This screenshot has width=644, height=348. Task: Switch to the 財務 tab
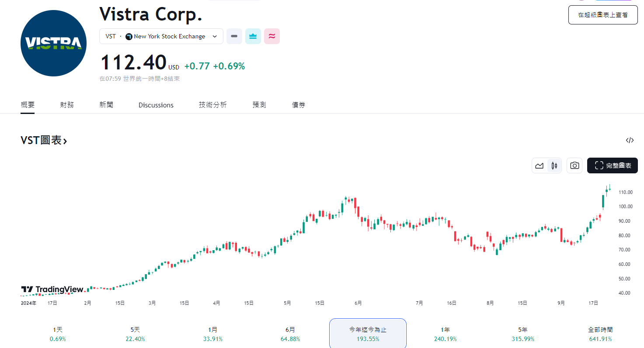point(67,105)
